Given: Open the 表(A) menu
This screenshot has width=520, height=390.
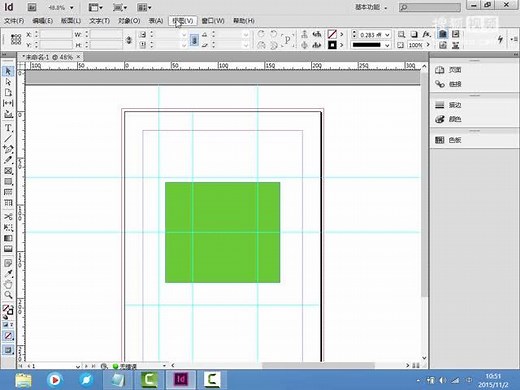Looking at the screenshot, I should click(x=156, y=21).
